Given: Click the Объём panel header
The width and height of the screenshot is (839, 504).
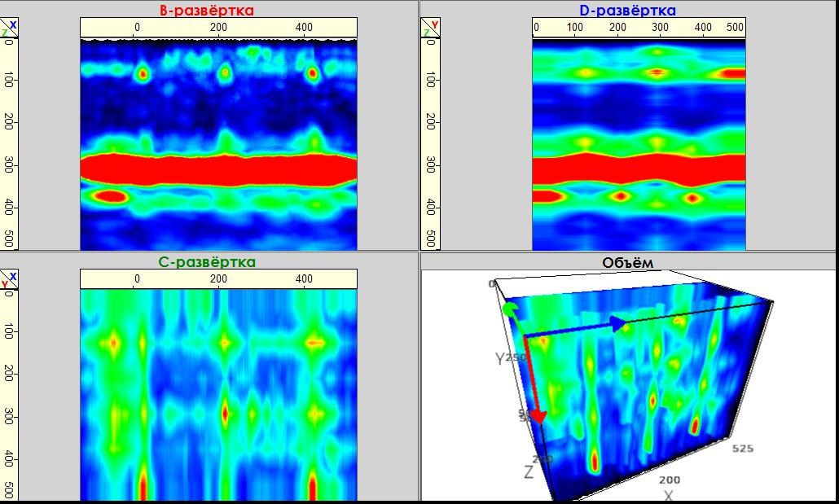Looking at the screenshot, I should [x=627, y=262].
